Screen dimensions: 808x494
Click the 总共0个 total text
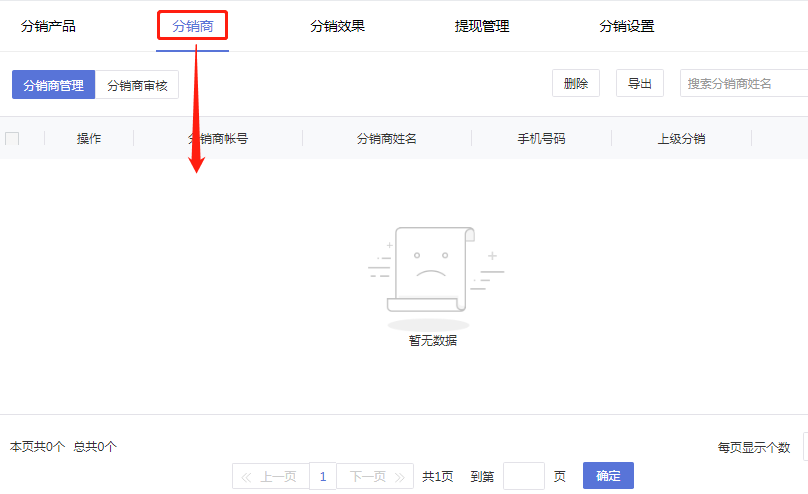pyautogui.click(x=95, y=447)
